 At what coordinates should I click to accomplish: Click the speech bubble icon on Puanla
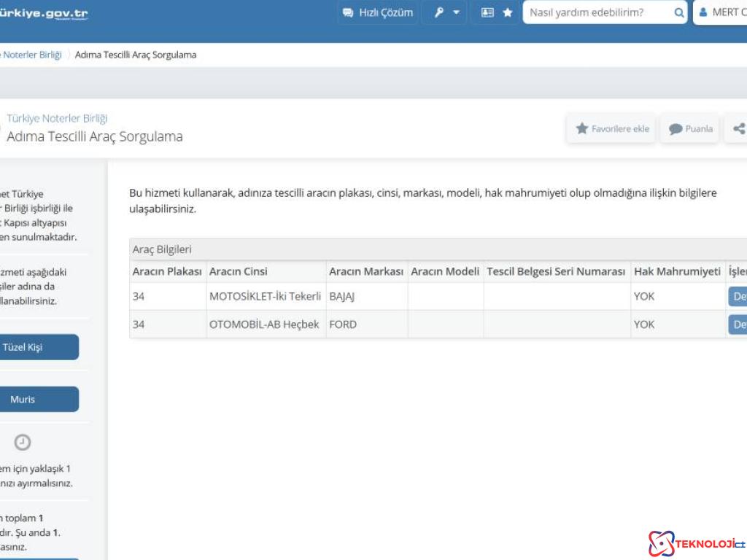coord(675,128)
